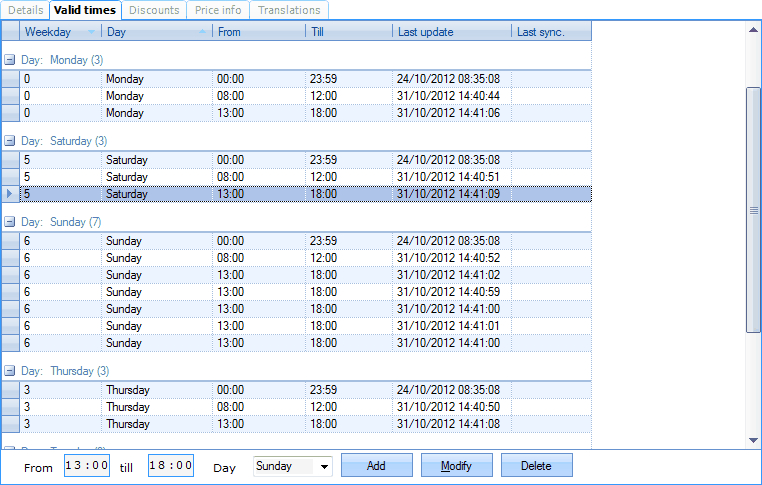The height and width of the screenshot is (485, 762).
Task: Switch to the Translations tab
Action: [x=289, y=10]
